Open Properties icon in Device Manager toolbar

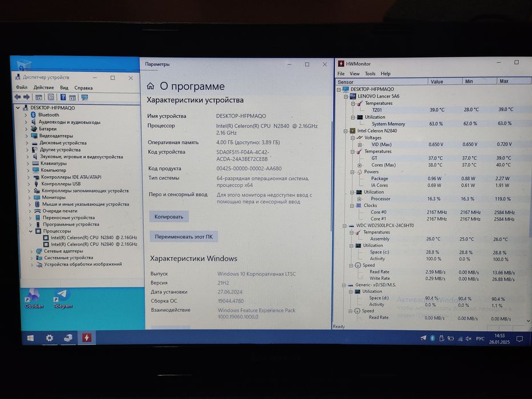[51, 97]
